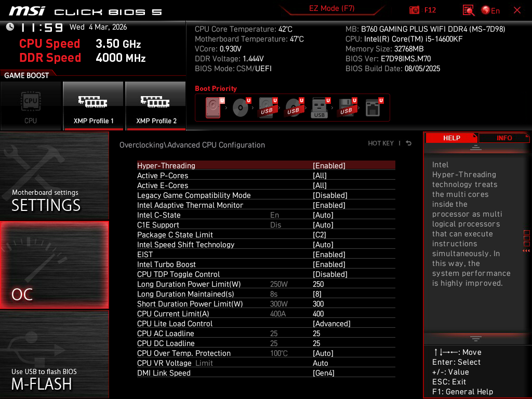Screen dimensions: 532x399
Task: Edit Short Duration Power Limit value 300
Action: click(x=318, y=303)
